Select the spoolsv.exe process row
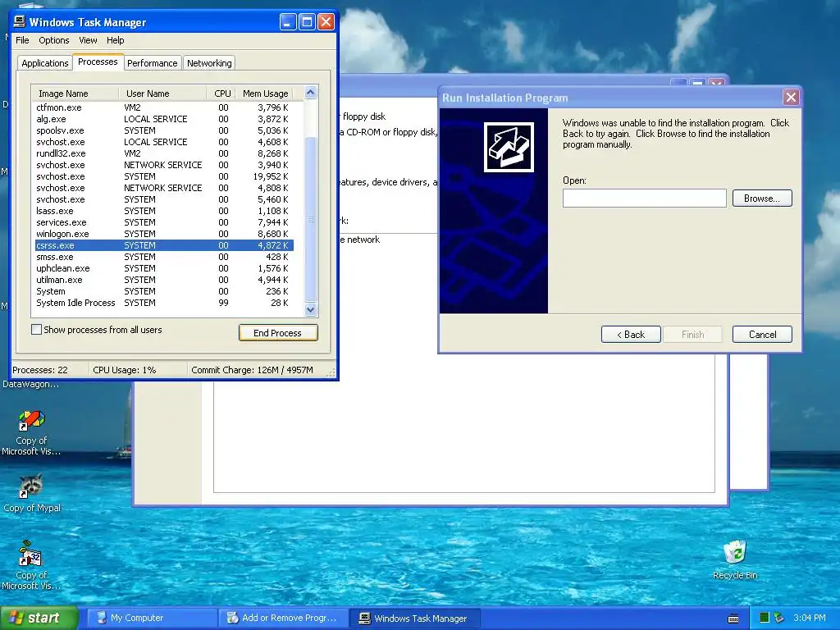Screen dimensions: 840x630 164,130
